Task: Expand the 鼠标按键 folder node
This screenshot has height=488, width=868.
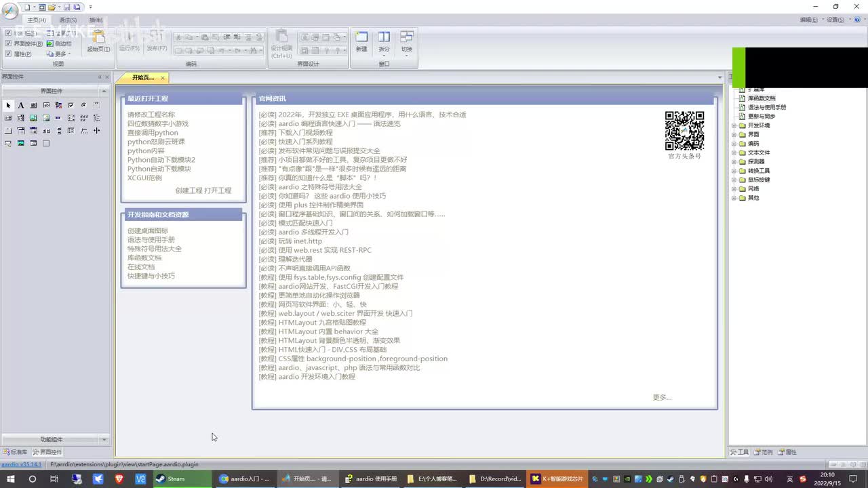Action: point(734,180)
